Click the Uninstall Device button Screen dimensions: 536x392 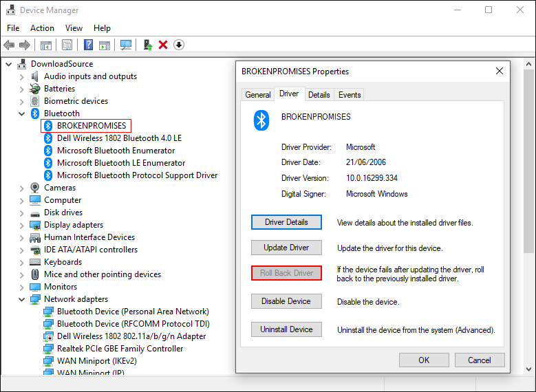click(286, 329)
